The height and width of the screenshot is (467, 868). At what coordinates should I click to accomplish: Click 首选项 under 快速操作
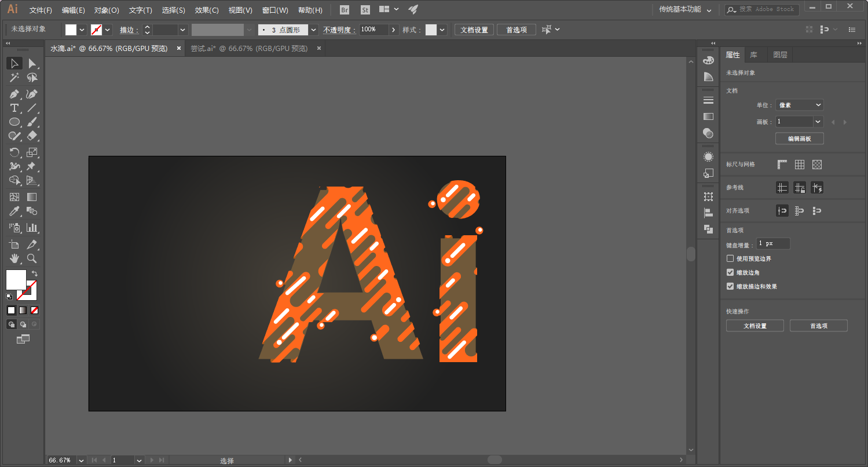(x=819, y=326)
